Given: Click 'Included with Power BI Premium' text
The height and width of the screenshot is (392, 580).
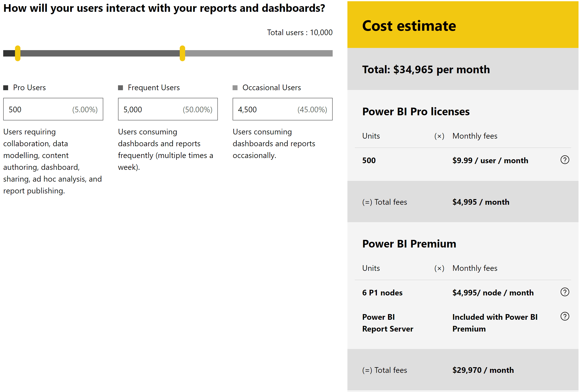Looking at the screenshot, I should (x=495, y=323).
